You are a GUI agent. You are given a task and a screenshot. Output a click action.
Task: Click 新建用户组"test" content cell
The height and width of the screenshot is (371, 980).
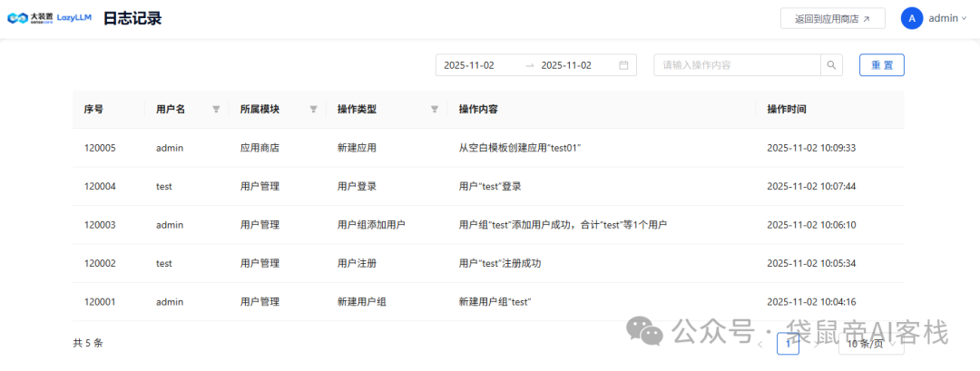tap(495, 302)
